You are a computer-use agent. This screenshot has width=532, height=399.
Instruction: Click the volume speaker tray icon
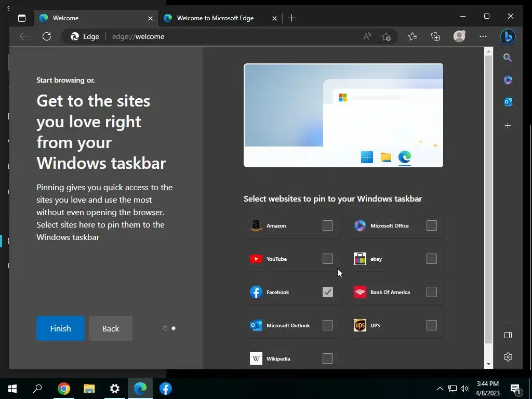coord(464,389)
